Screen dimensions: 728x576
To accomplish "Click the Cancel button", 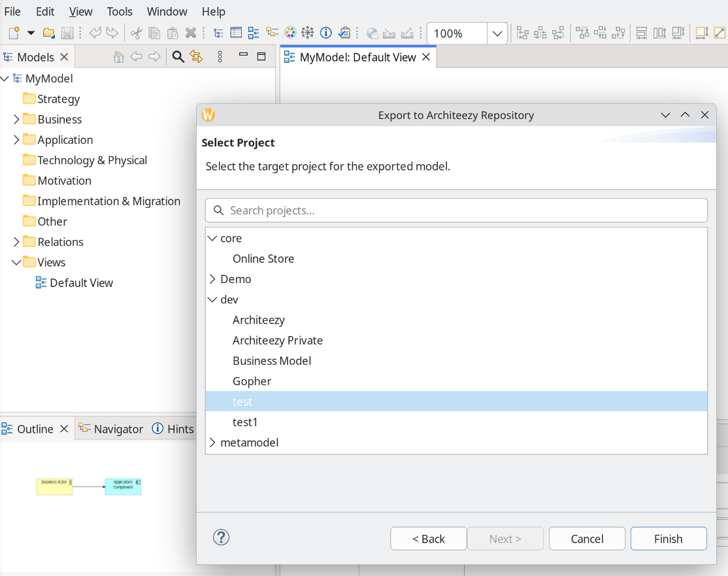I will click(x=587, y=539).
